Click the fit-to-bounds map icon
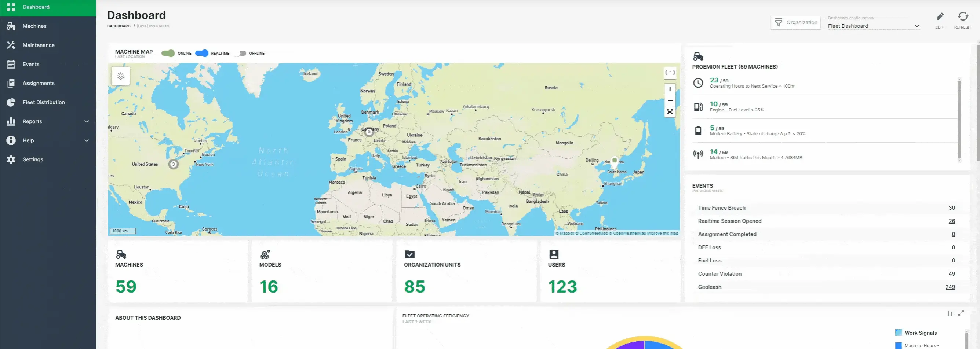 [670, 112]
